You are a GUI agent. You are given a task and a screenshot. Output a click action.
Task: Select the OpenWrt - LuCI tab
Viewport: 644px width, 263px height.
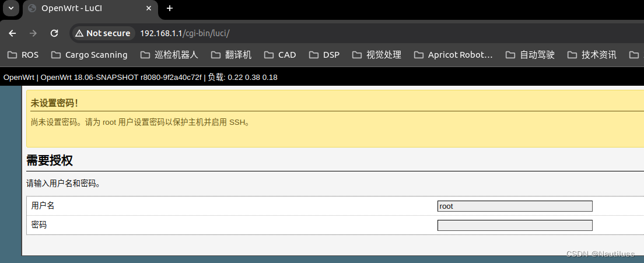tap(91, 9)
